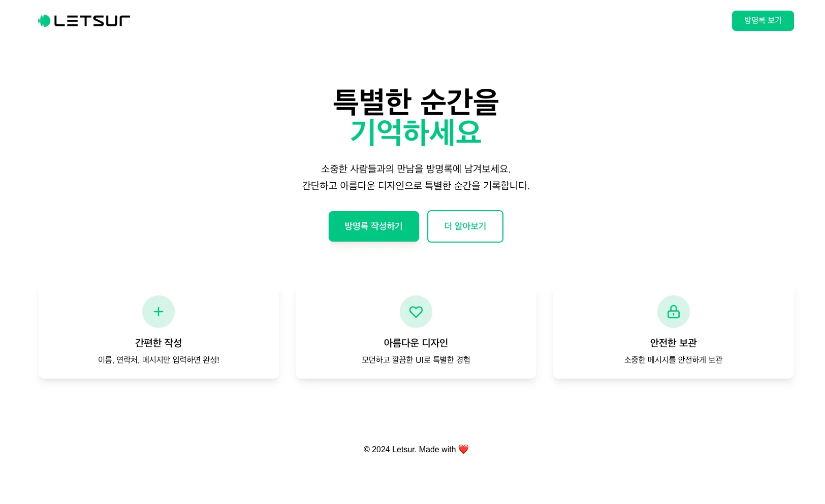
Task: Click the 간단하고 아름다운 디자인으로 subtitle line
Action: (416, 186)
